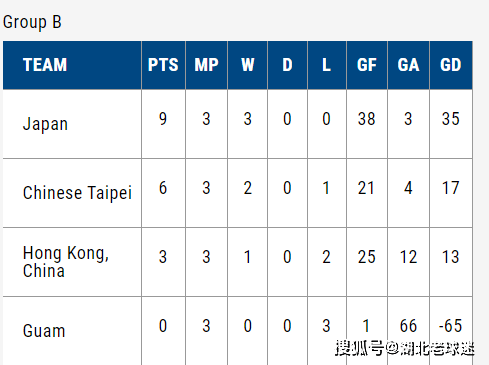Select Japan's goal difference value 35
The image size is (489, 365).
451,119
